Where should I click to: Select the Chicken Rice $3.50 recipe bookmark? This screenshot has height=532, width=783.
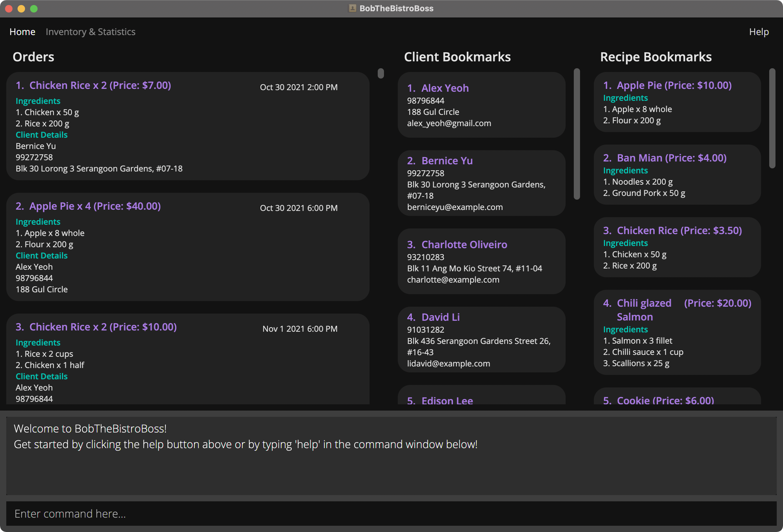677,247
